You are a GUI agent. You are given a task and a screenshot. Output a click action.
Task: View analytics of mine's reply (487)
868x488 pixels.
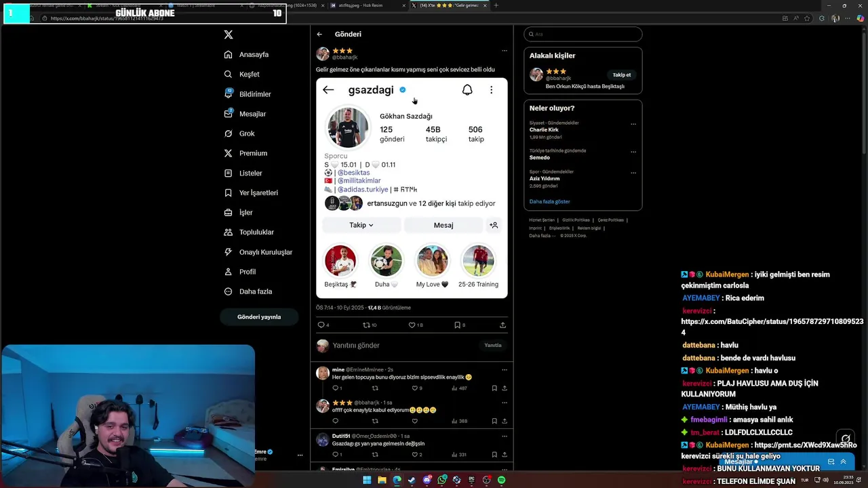point(460,388)
